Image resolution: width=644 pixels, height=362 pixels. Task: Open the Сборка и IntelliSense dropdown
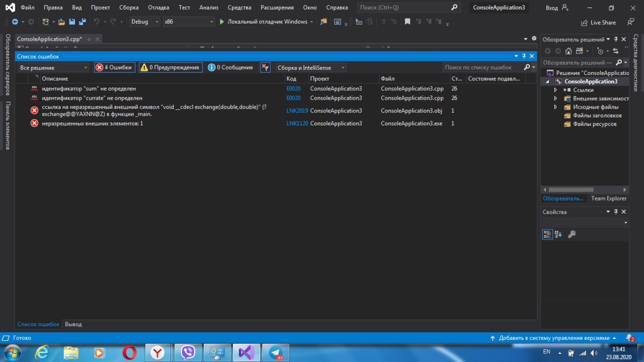coord(311,67)
